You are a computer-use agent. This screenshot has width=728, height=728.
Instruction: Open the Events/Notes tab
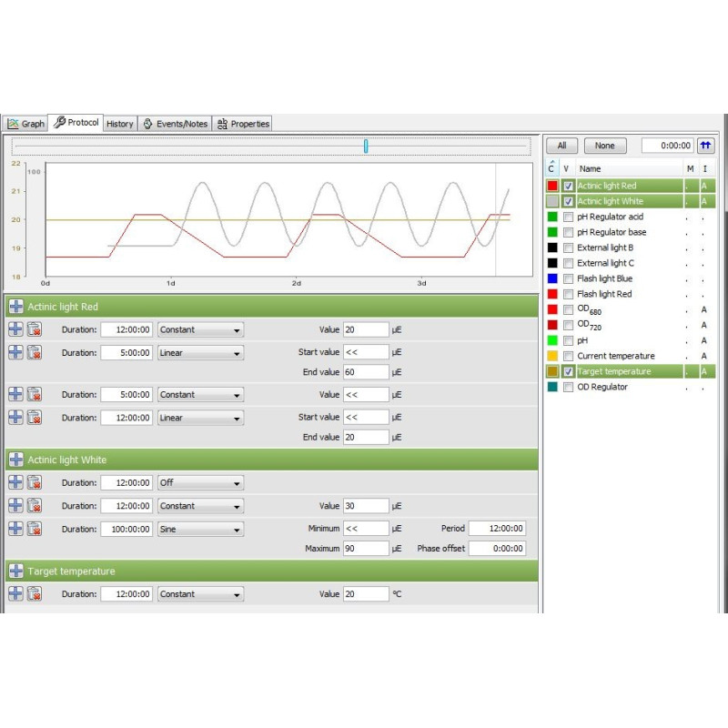(x=175, y=124)
